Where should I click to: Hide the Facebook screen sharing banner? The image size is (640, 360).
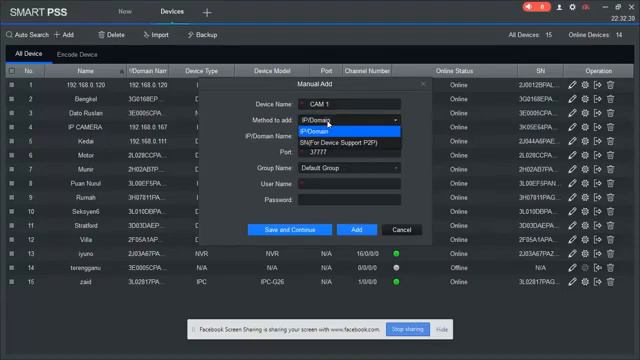[x=442, y=329]
